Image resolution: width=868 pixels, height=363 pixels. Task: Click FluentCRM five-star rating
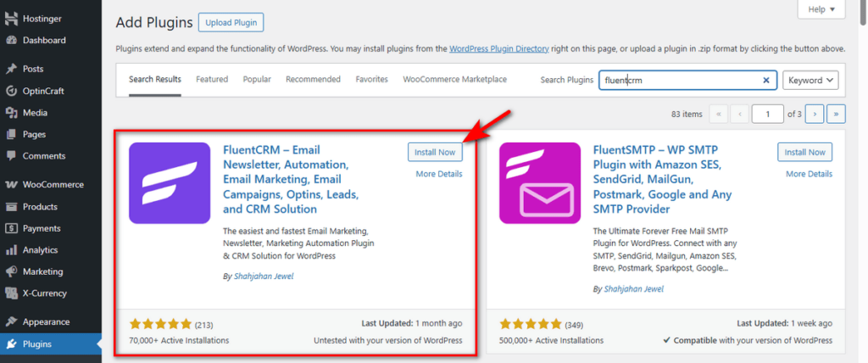point(160,324)
